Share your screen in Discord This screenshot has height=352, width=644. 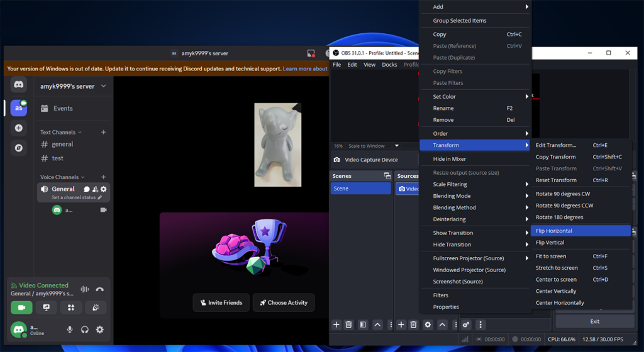click(x=47, y=307)
